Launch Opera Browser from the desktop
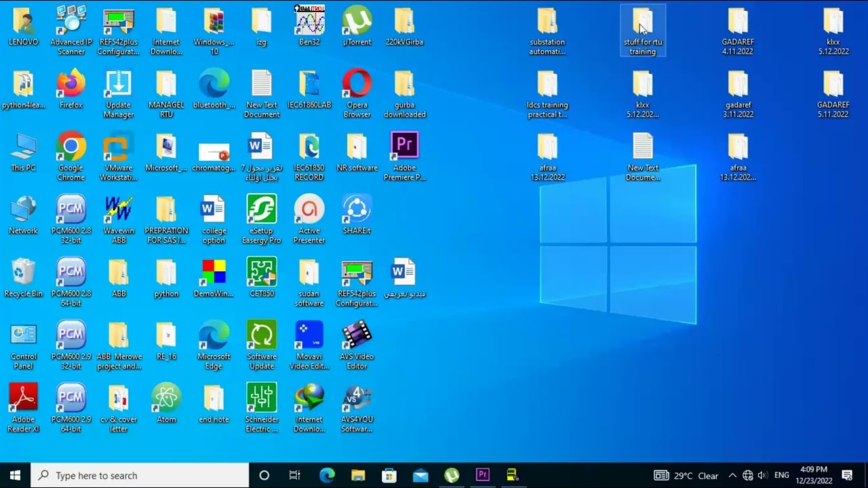 tap(357, 94)
